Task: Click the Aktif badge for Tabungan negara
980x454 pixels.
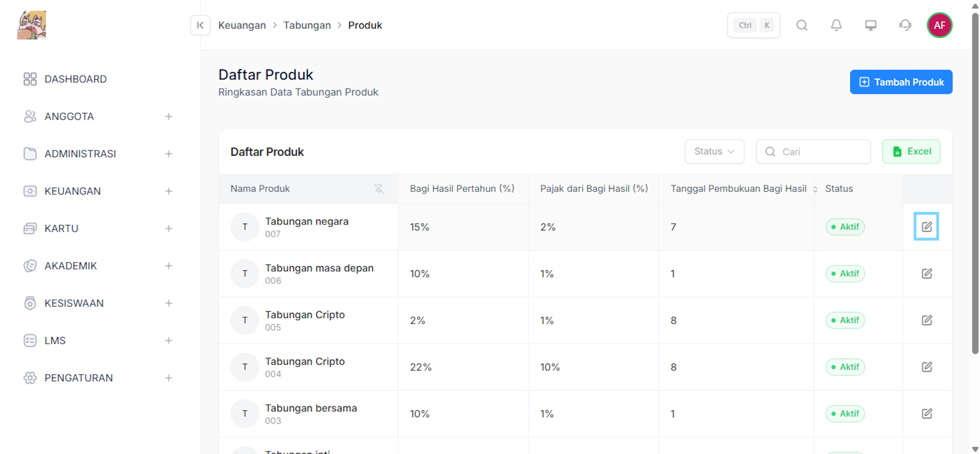Action: (x=845, y=227)
